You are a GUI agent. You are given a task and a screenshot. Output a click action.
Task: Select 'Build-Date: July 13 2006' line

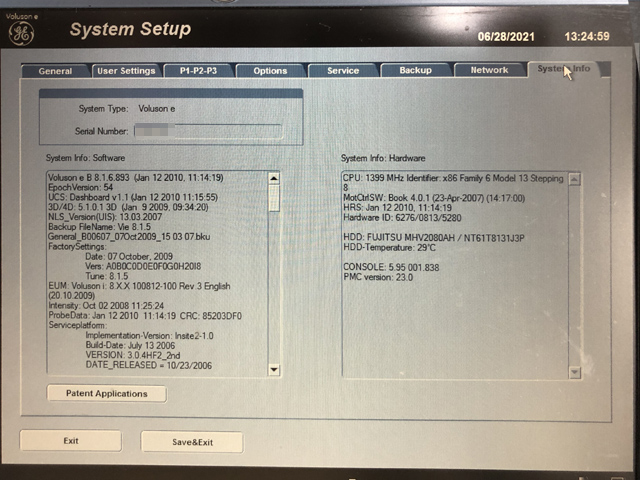tap(130, 345)
